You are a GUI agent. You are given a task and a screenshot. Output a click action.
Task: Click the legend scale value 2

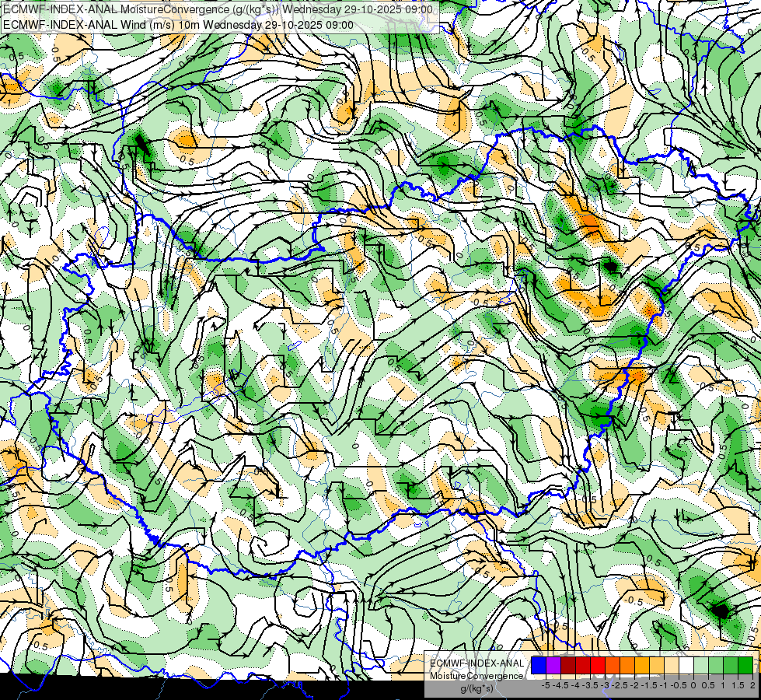click(752, 685)
